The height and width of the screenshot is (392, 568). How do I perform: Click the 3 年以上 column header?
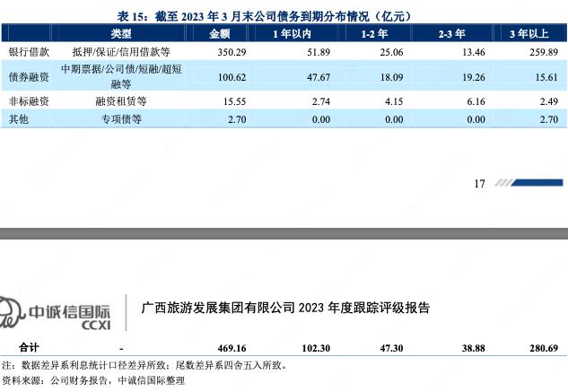point(529,34)
